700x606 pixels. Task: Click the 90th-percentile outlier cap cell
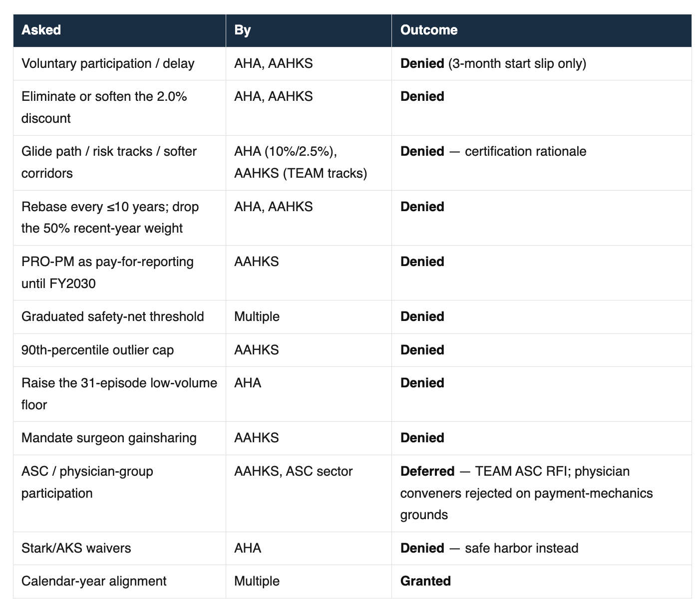coord(119,350)
